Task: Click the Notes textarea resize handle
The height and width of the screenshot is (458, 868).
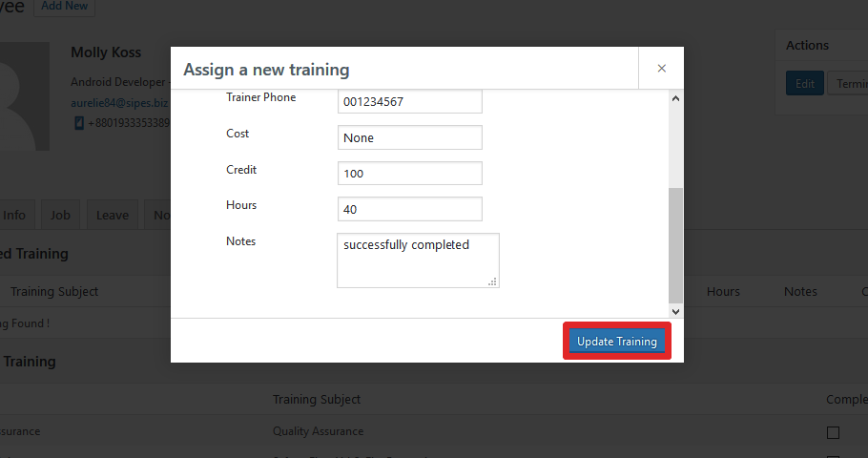Action: pyautogui.click(x=493, y=281)
